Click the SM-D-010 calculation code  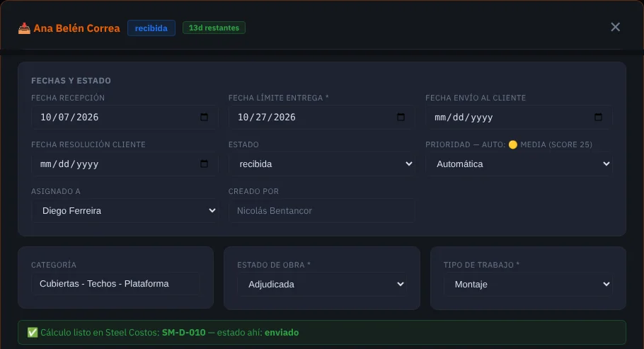point(183,333)
